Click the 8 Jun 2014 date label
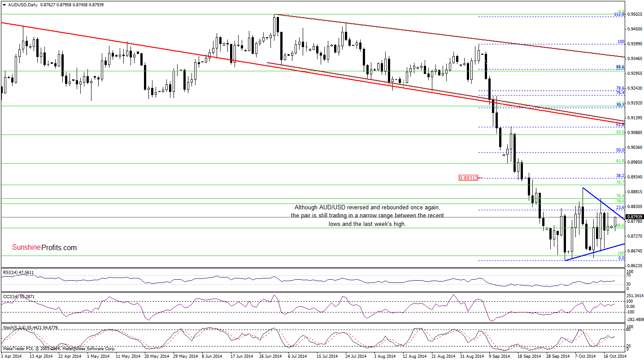This screenshot has width=644, height=360. point(213,356)
